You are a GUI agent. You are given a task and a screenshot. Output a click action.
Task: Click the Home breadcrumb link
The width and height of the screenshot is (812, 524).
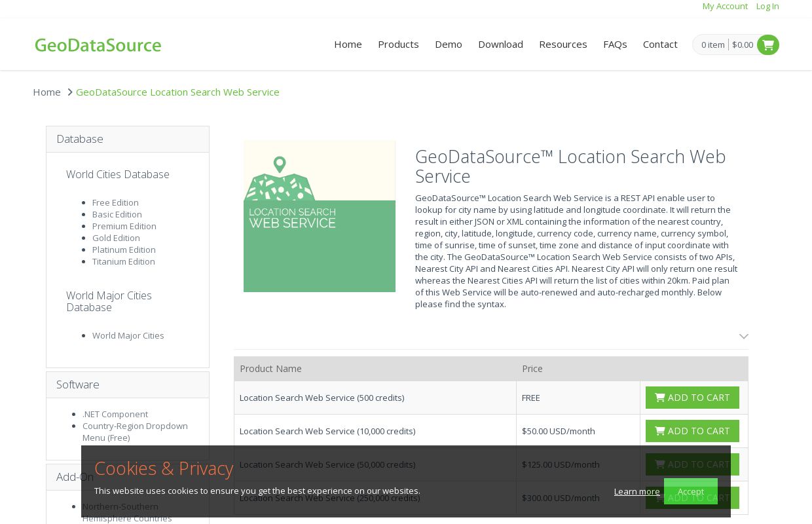(x=47, y=92)
